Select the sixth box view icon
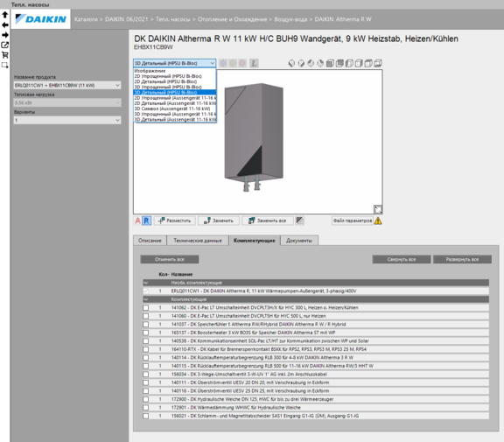This screenshot has height=442, width=504. 339,63
